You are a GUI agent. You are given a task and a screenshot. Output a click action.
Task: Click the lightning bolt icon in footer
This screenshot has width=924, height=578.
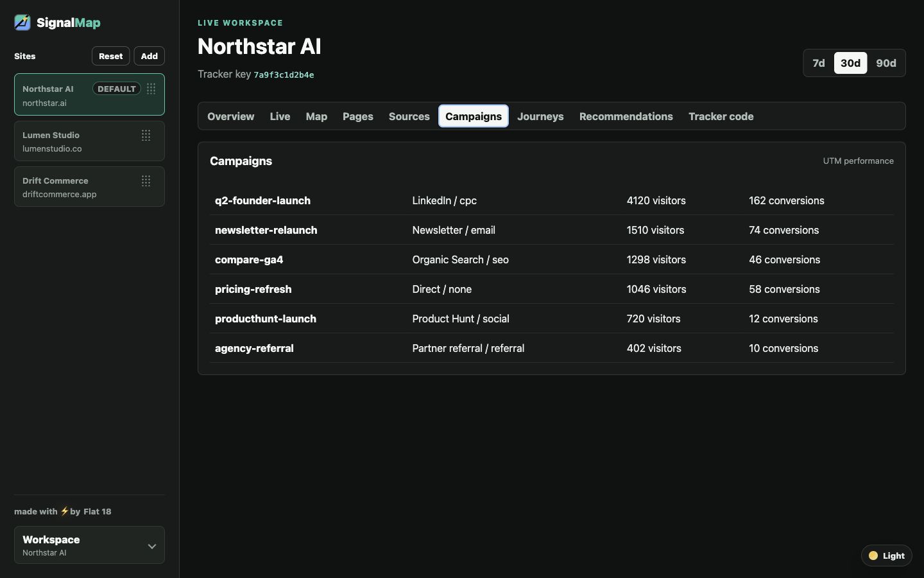click(x=64, y=511)
